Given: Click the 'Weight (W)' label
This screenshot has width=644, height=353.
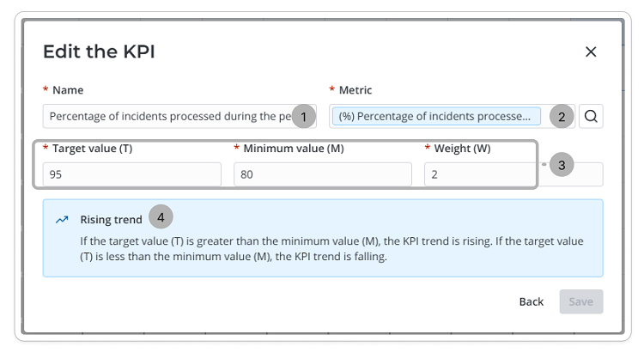Looking at the screenshot, I should pyautogui.click(x=462, y=148).
